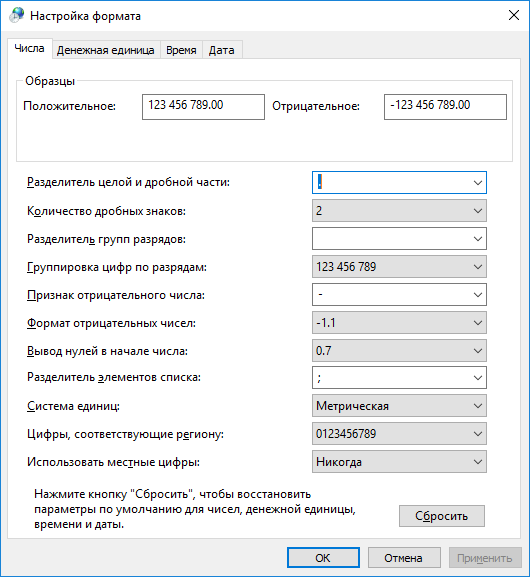Click the Отрицательное sample field
The width and height of the screenshot is (530, 577).
click(445, 107)
